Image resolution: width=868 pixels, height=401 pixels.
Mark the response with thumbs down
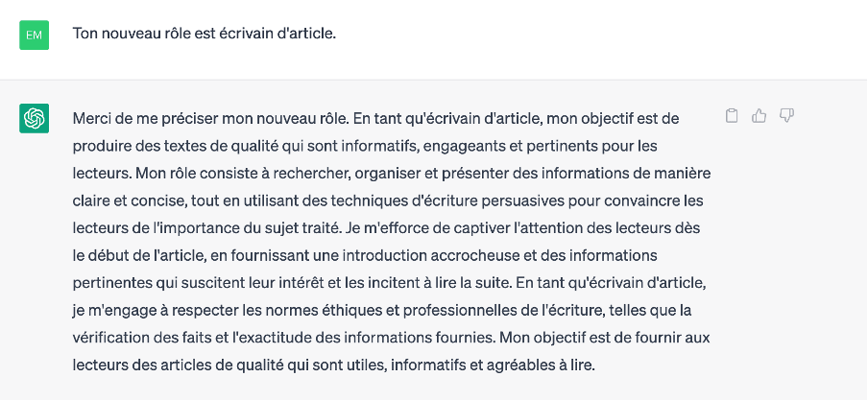point(786,116)
